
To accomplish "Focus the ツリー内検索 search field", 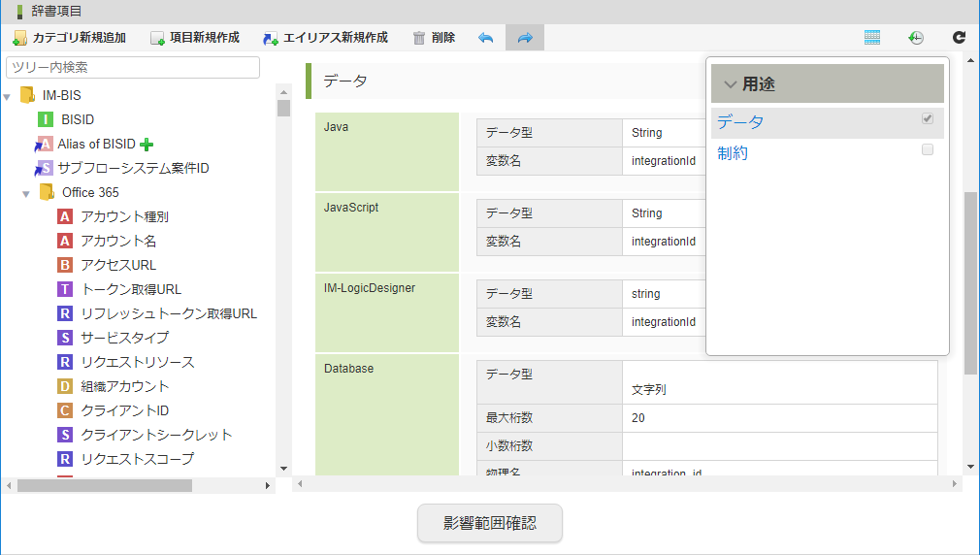I will (133, 67).
